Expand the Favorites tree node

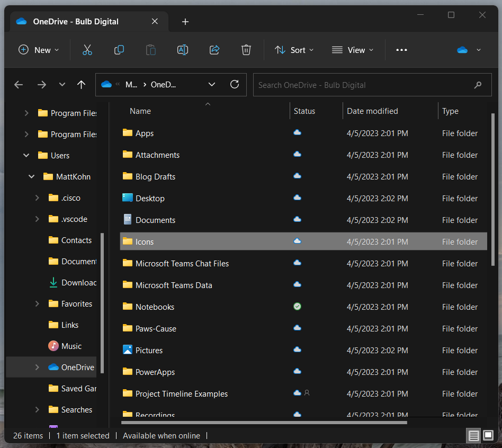[x=37, y=303]
